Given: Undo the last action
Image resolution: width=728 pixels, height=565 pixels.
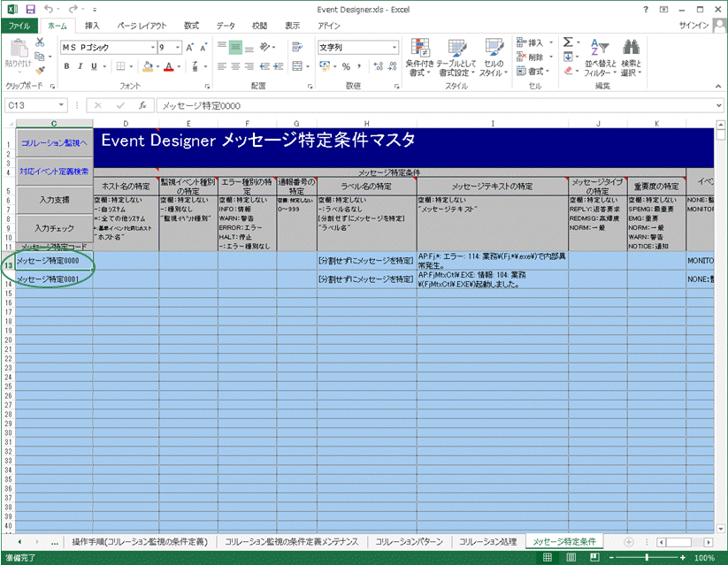Looking at the screenshot, I should coord(49,10).
